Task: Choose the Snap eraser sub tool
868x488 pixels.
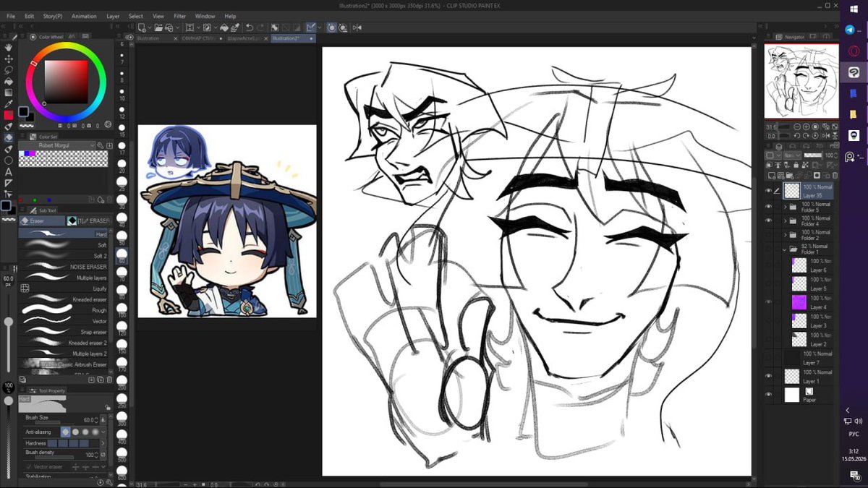Action: pos(64,332)
